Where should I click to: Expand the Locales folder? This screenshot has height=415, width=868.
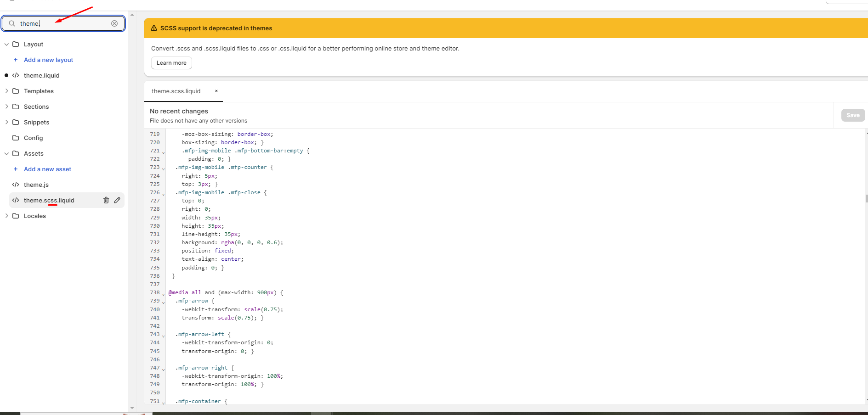point(6,216)
